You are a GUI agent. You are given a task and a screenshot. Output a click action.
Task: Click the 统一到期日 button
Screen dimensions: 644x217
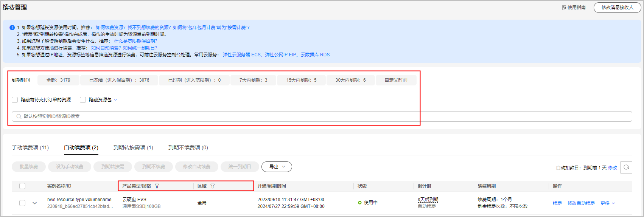pos(240,167)
